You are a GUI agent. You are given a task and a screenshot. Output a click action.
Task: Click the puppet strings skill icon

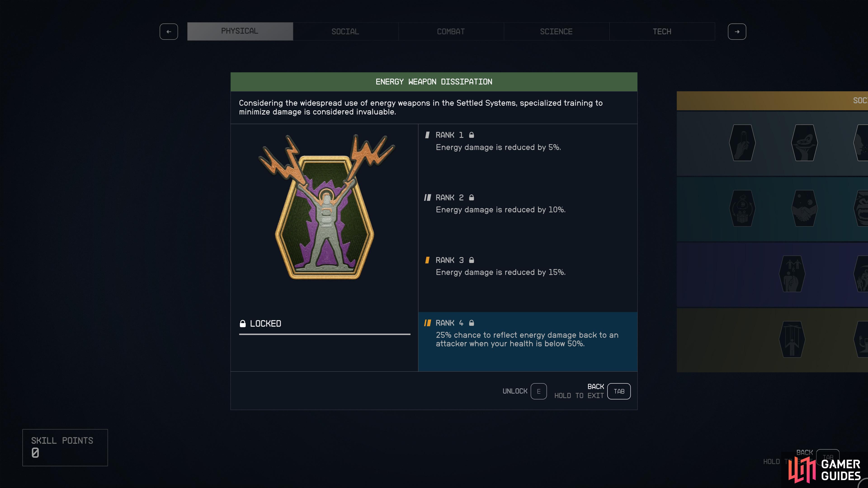[x=792, y=340]
